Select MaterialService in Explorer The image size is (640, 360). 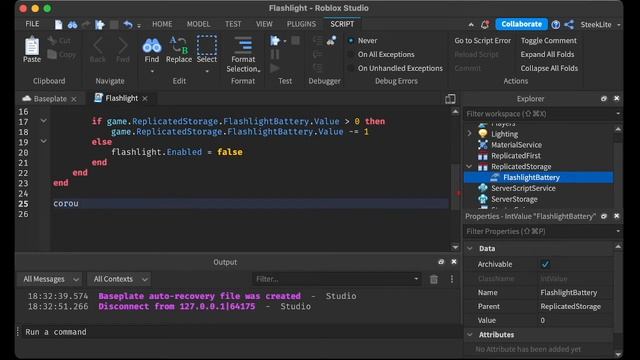click(x=516, y=144)
